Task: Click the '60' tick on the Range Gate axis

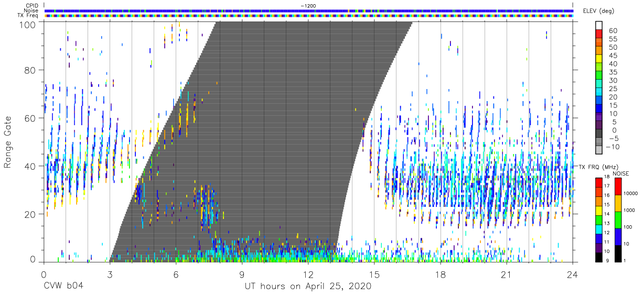Action: coord(30,118)
